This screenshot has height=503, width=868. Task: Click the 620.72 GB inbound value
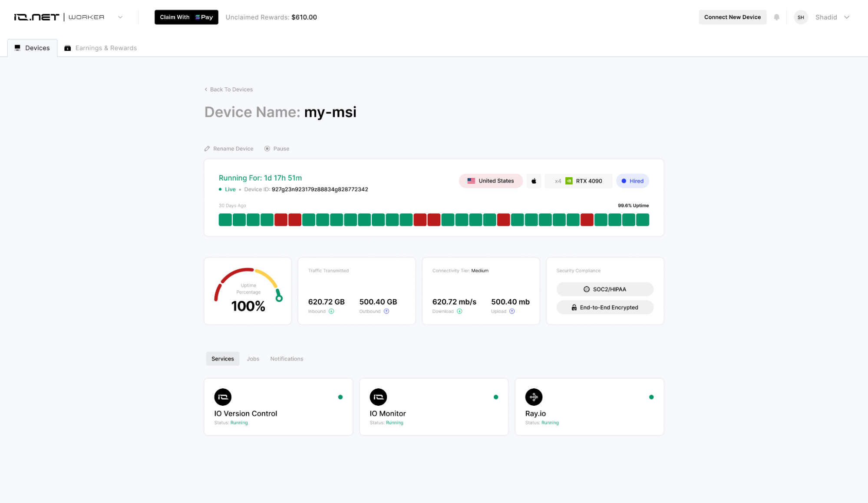[326, 302]
